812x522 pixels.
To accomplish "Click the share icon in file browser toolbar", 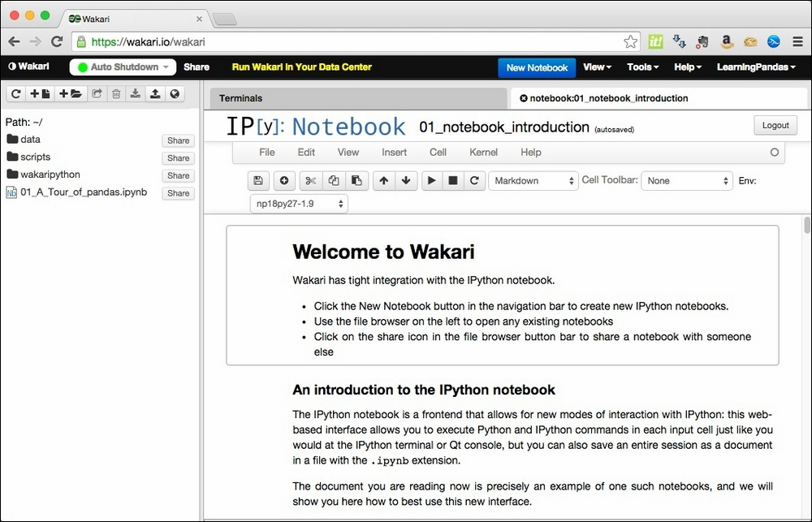I will (x=97, y=93).
